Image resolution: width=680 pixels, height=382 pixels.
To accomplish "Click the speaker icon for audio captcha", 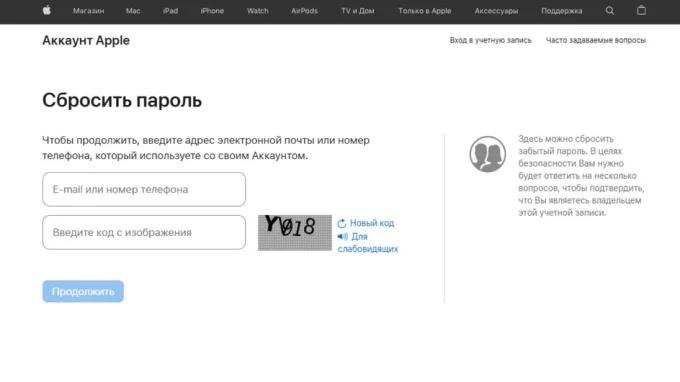I will coord(343,236).
